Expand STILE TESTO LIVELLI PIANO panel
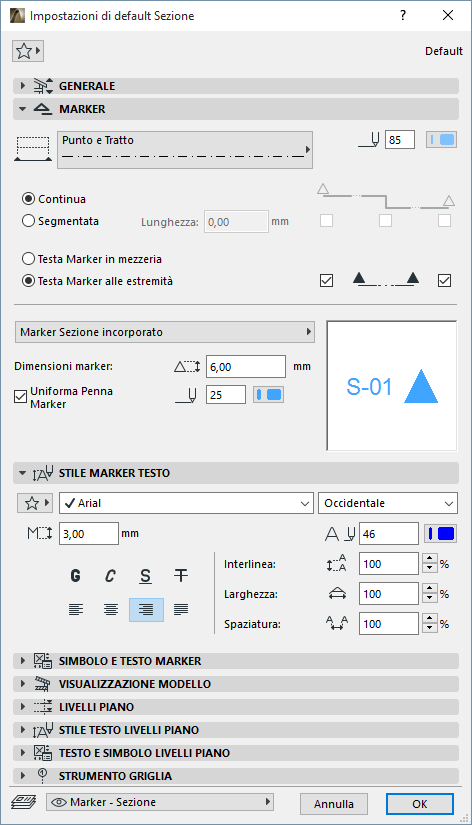This screenshot has width=472, height=825. click(x=236, y=730)
